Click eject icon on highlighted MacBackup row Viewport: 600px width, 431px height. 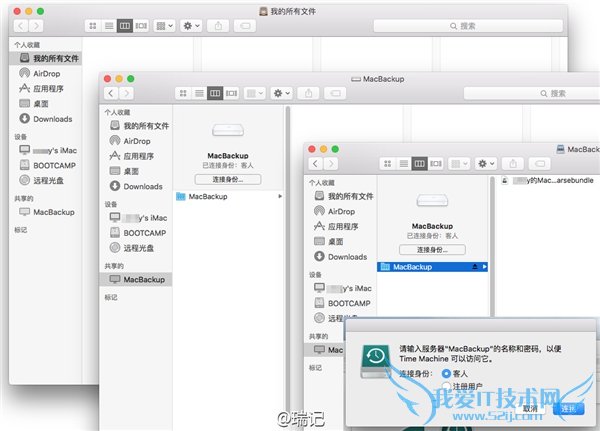(475, 266)
